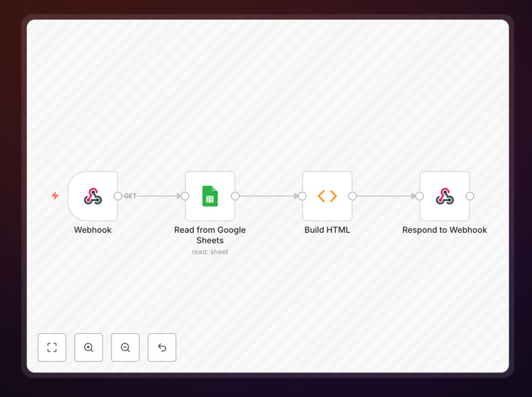532x397 pixels.
Task: Click the Webhook node GET output connector
Action: coord(118,196)
